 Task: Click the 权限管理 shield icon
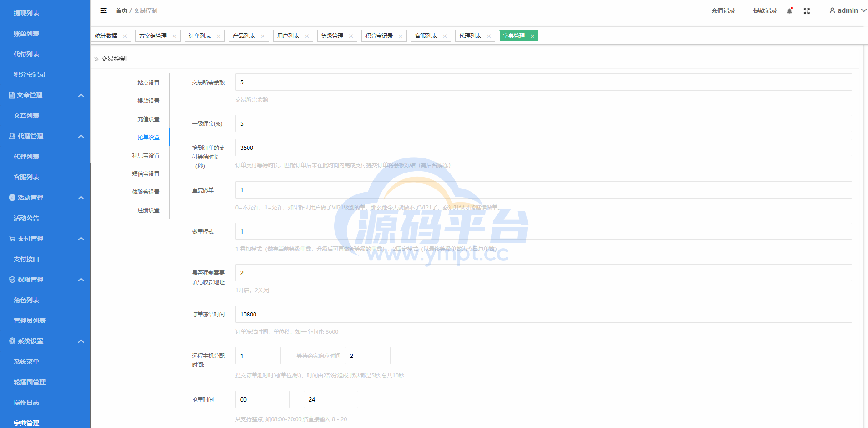(x=12, y=280)
